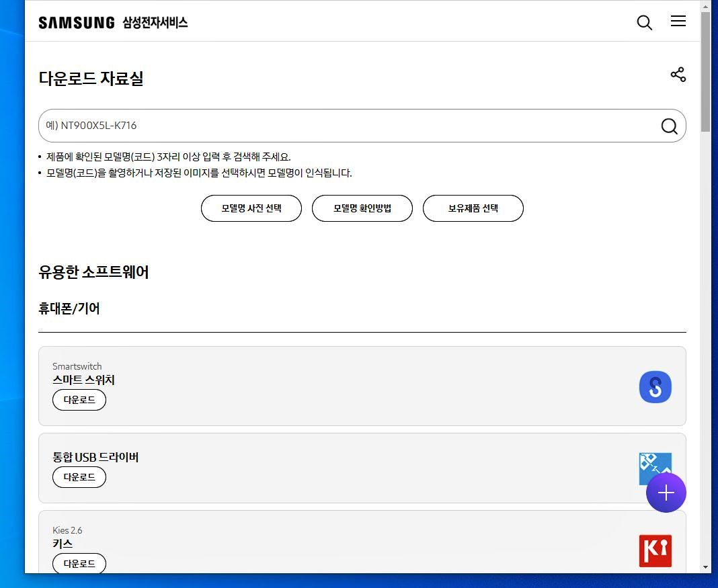The height and width of the screenshot is (588, 718).
Task: Open the hamburger menu icon
Action: tap(678, 21)
